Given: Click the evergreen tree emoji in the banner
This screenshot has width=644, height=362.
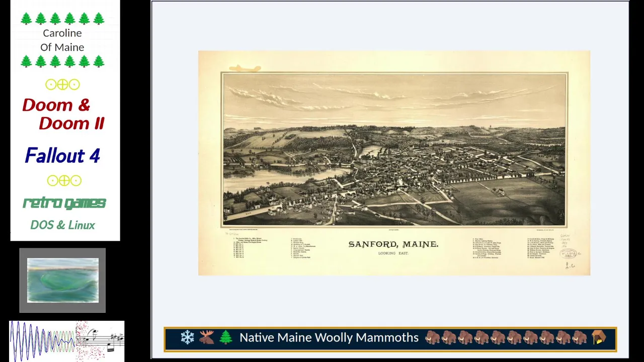Looking at the screenshot, I should point(226,337).
